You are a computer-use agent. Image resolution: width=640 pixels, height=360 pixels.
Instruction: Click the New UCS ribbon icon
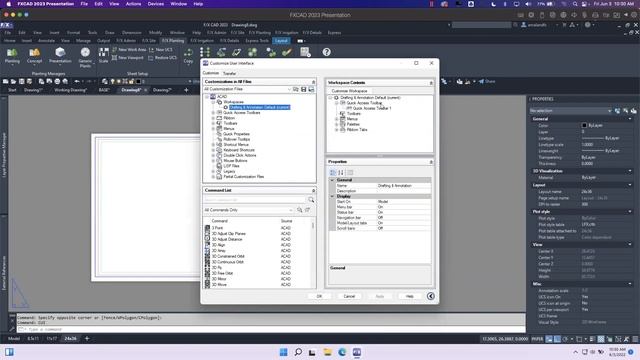coord(152,50)
